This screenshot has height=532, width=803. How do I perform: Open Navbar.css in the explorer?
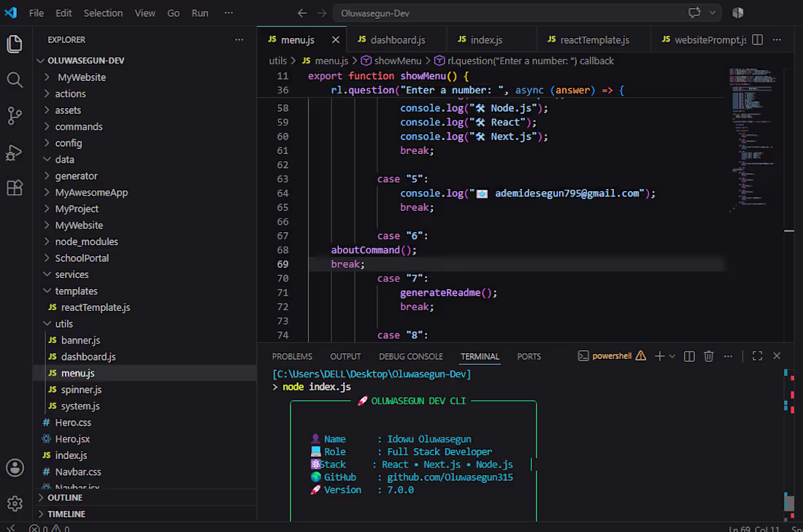point(145,471)
